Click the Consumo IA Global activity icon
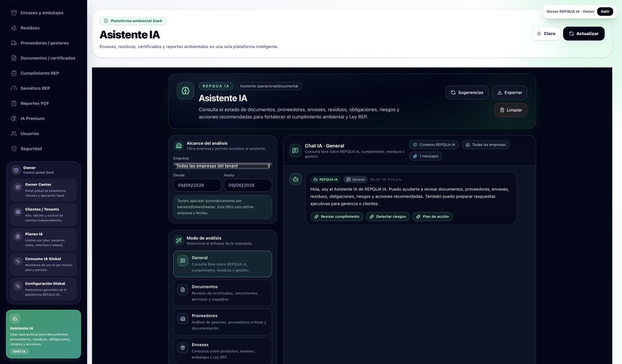This screenshot has height=364, width=622. coord(18,261)
